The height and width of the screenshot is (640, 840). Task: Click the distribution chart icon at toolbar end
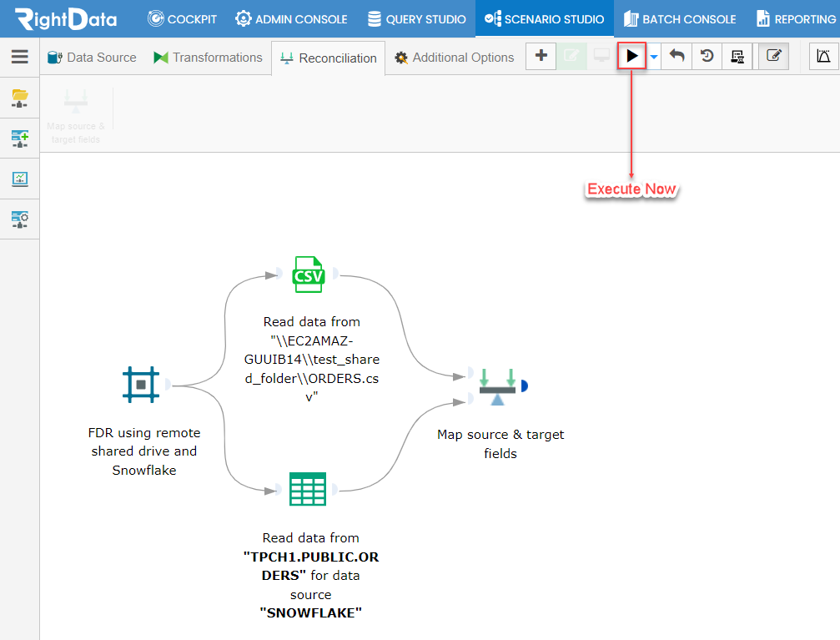[x=823, y=56]
